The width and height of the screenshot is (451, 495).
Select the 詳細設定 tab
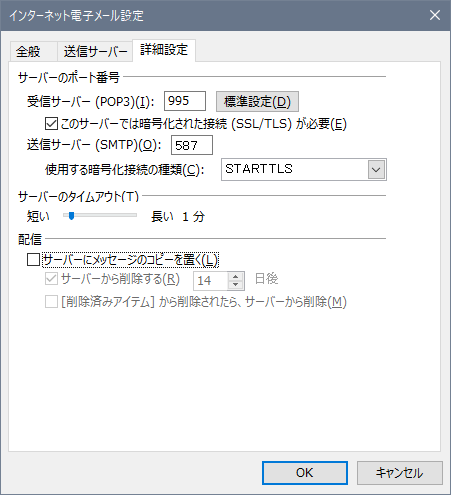click(164, 50)
